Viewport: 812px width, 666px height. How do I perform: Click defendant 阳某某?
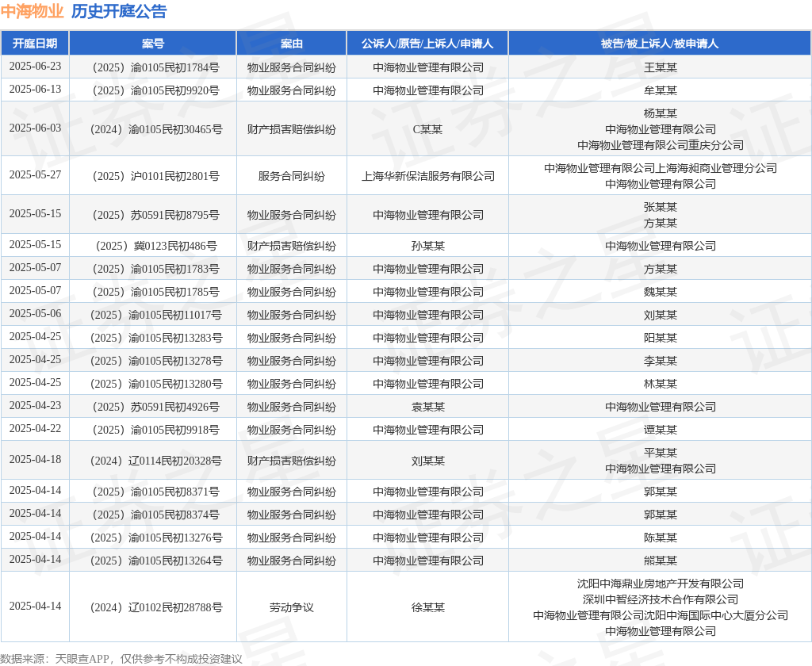click(661, 338)
